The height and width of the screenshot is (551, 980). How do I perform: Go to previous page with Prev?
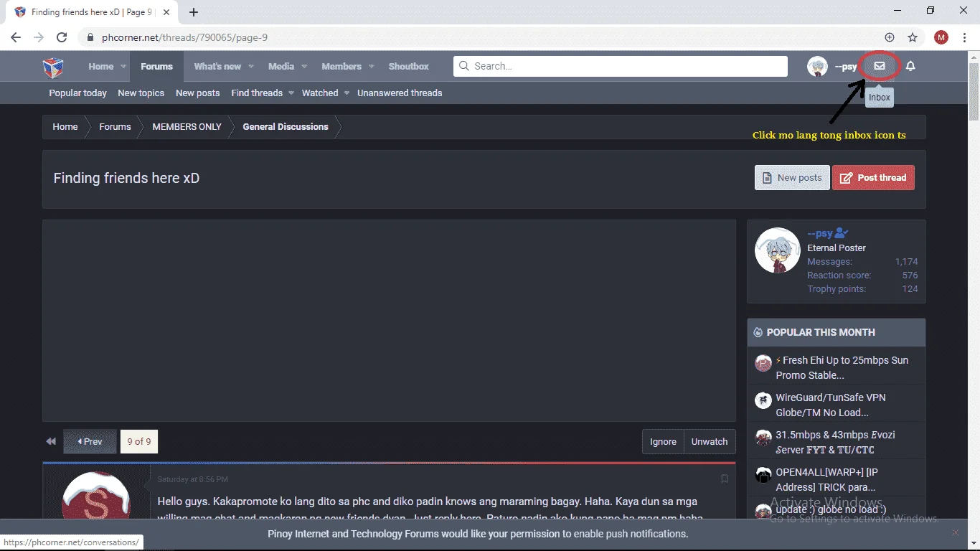pyautogui.click(x=90, y=442)
